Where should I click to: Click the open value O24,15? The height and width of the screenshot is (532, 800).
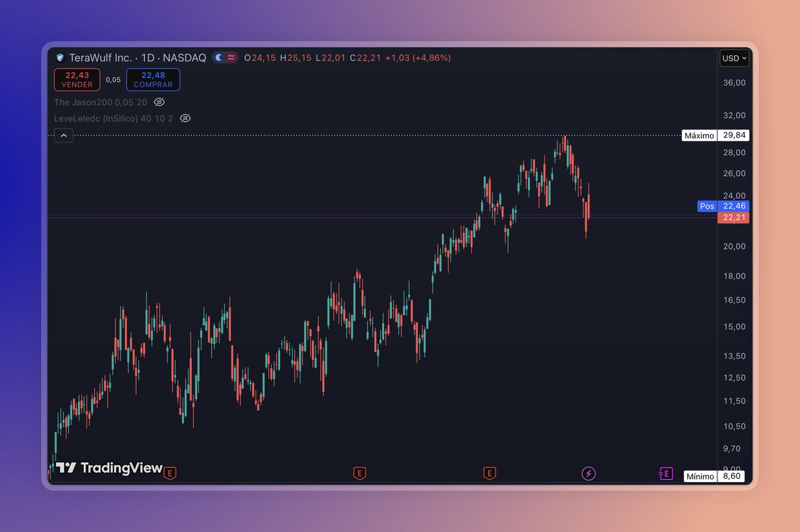[260, 58]
